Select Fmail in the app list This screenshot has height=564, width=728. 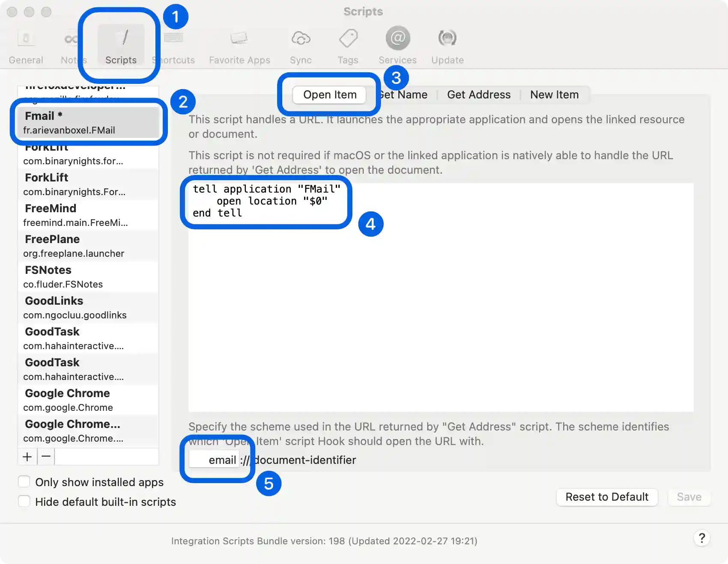coord(88,122)
